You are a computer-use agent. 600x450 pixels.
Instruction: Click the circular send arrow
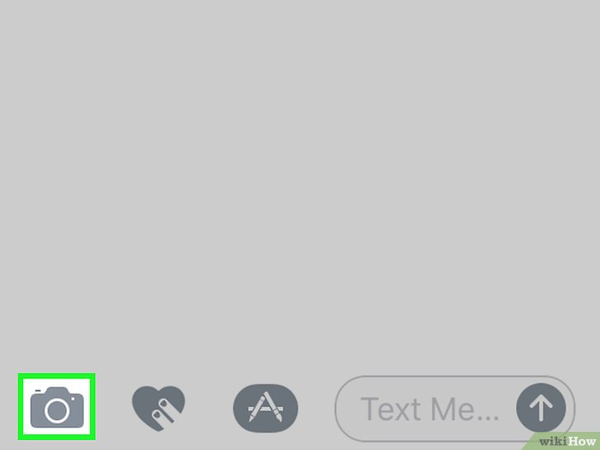pyautogui.click(x=541, y=408)
